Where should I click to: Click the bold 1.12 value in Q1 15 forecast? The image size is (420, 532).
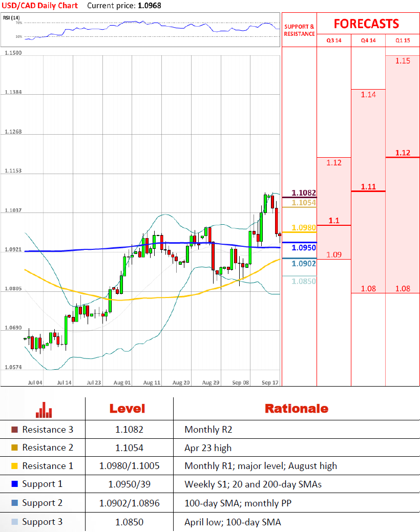(x=403, y=153)
